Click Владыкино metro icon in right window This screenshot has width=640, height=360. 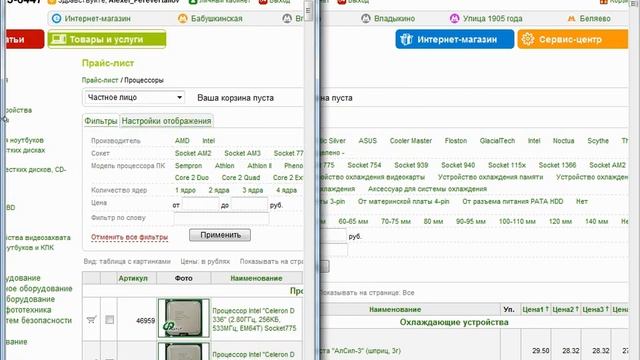366,18
